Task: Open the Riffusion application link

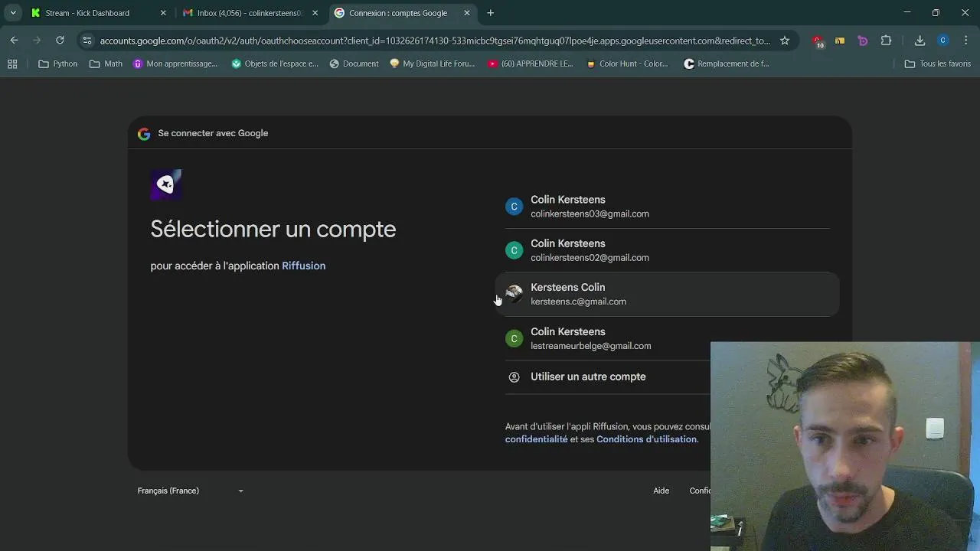Action: point(304,266)
